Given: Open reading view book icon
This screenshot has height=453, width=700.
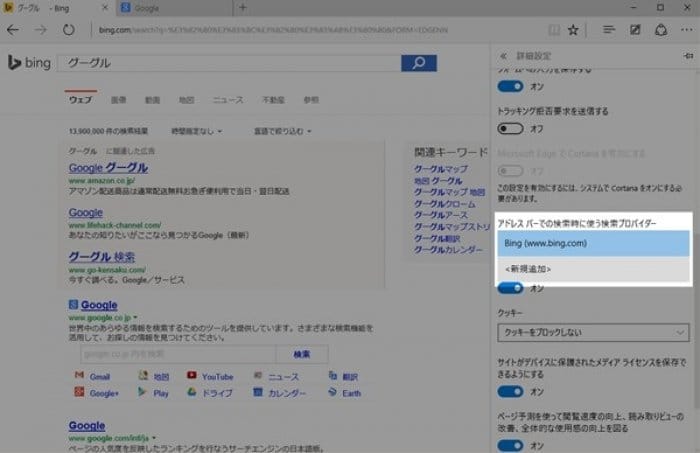Looking at the screenshot, I should (x=554, y=30).
